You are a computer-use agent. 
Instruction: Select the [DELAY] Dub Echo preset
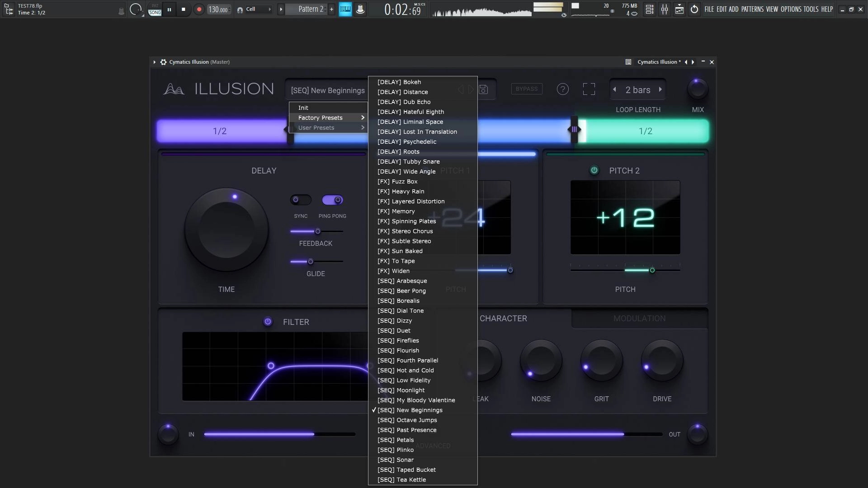(x=423, y=102)
